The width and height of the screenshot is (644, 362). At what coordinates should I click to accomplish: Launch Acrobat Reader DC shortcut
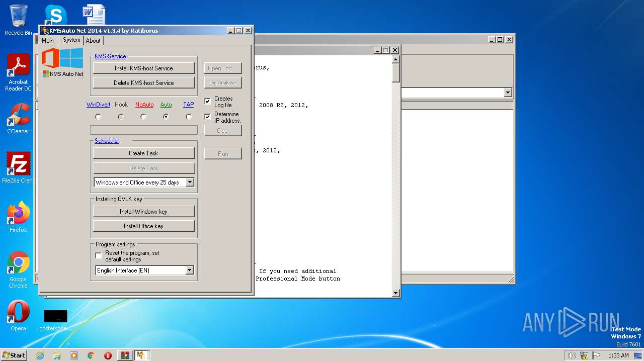18,72
